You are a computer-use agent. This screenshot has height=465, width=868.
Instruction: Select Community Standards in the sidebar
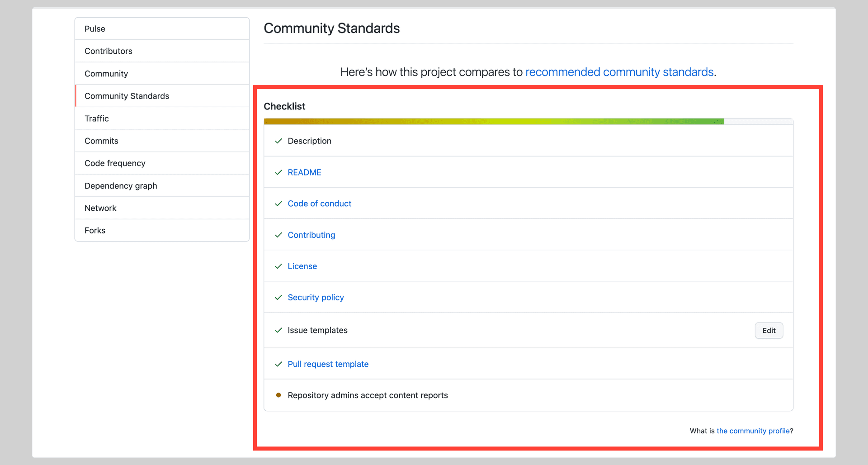click(162, 96)
